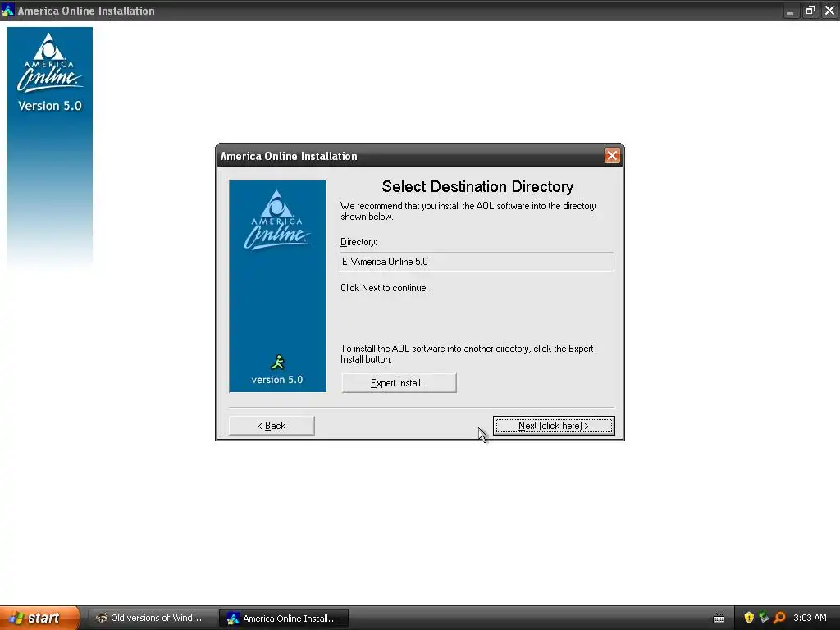Image resolution: width=840 pixels, height=630 pixels.
Task: Click the Next (click here) button
Action: click(554, 426)
